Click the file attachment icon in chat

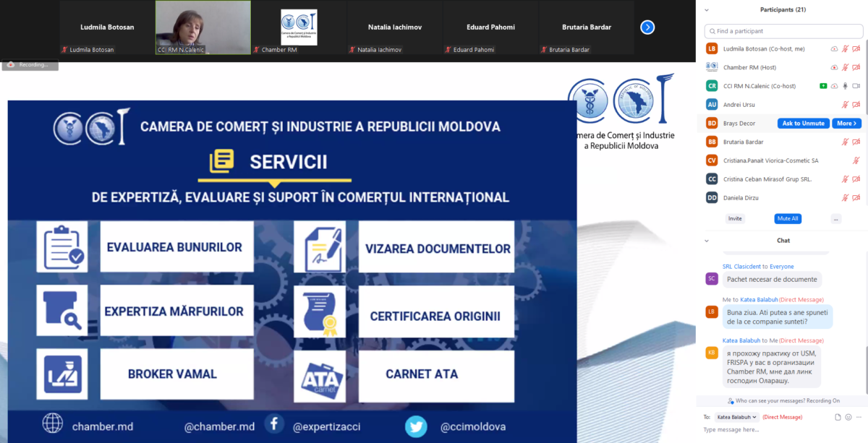pos(838,417)
